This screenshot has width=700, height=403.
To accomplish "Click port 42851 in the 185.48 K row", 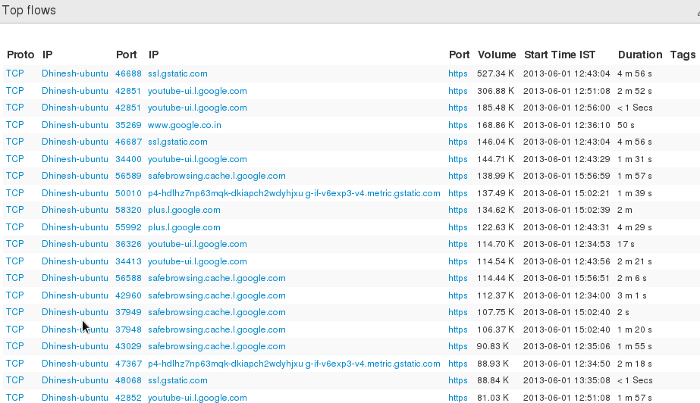I will [x=128, y=108].
